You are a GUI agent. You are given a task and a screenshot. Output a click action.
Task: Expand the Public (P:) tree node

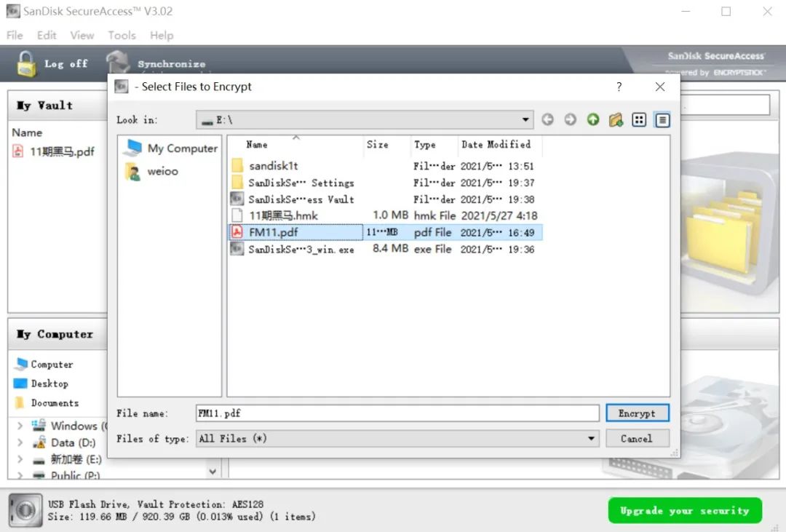(20, 475)
